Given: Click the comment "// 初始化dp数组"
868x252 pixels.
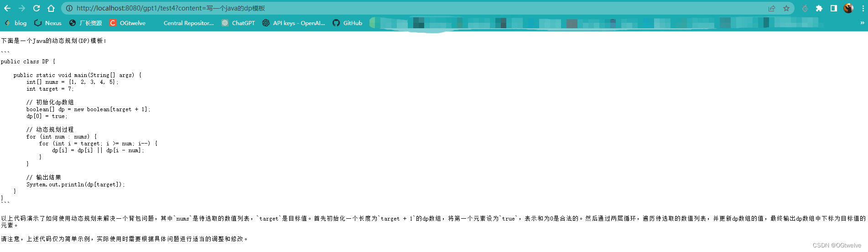Looking at the screenshot, I should (50, 103).
